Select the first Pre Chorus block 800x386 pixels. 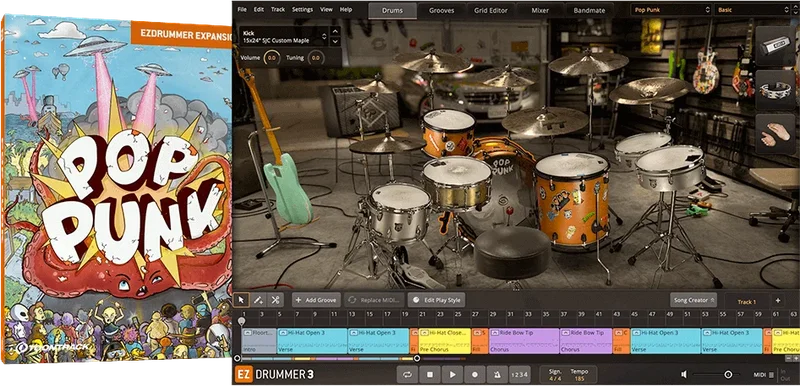(444, 341)
